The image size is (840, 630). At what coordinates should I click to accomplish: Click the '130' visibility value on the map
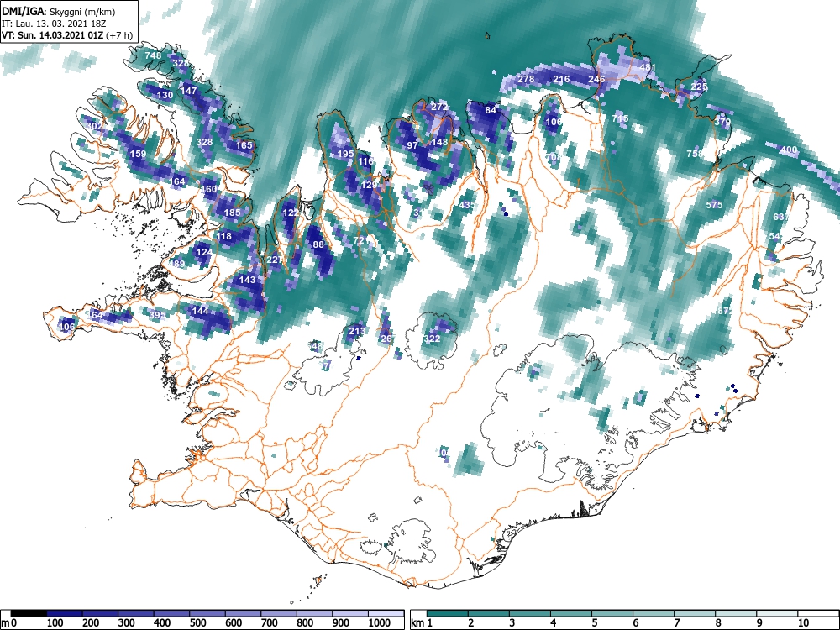[165, 96]
